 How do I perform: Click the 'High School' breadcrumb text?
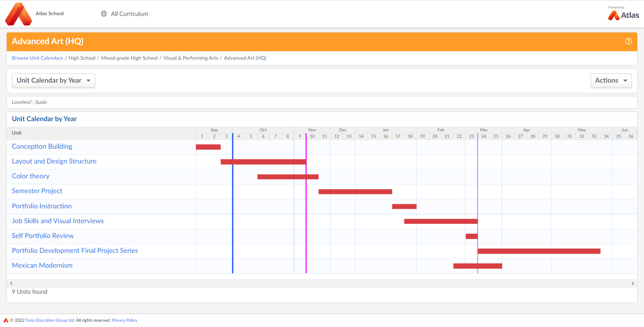click(x=82, y=58)
